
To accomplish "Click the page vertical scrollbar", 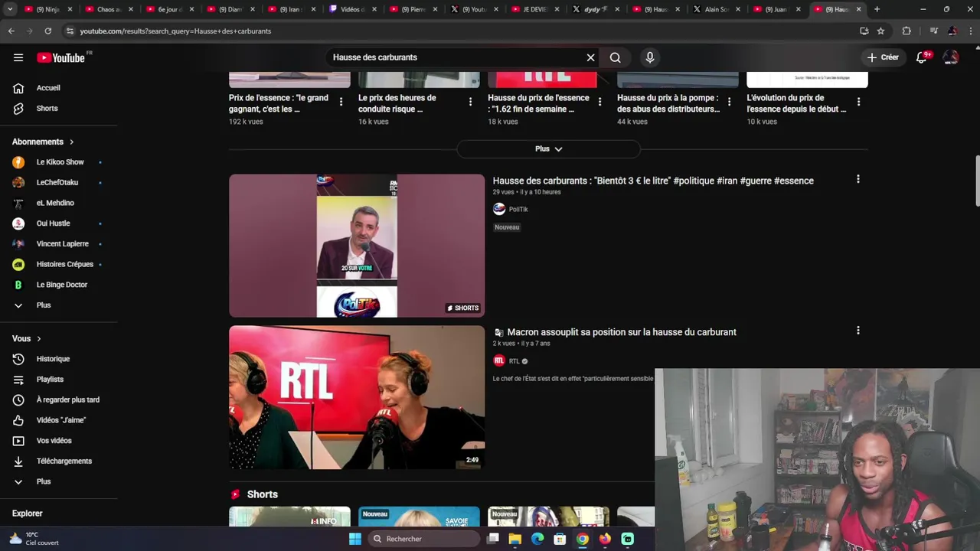I will (x=977, y=181).
